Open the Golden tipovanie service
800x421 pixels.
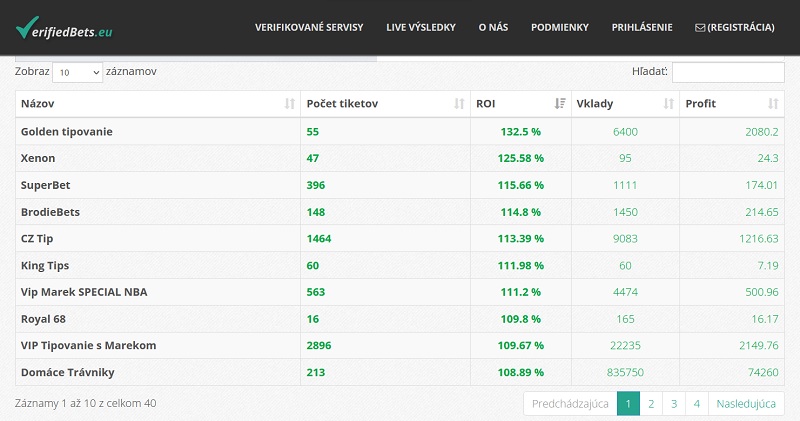[66, 132]
